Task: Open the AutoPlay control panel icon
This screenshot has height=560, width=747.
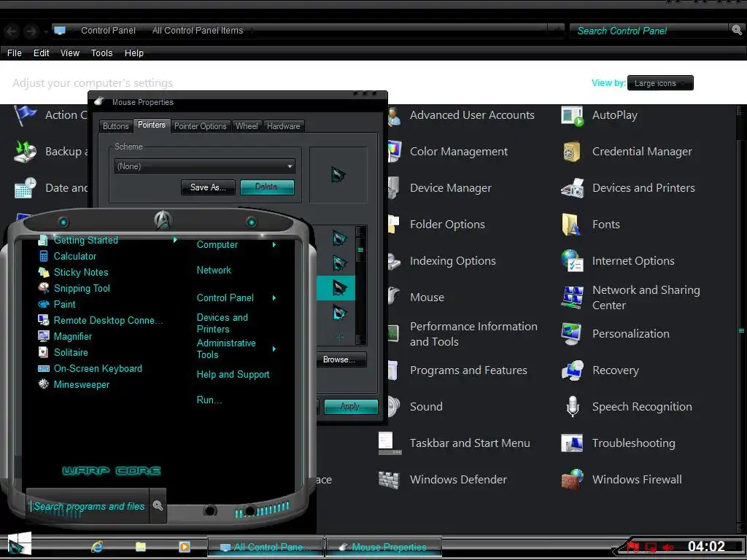Action: tap(572, 115)
